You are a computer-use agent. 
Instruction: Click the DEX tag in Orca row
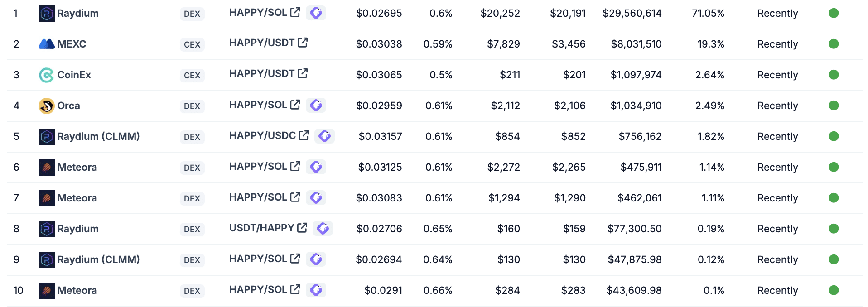point(192,106)
